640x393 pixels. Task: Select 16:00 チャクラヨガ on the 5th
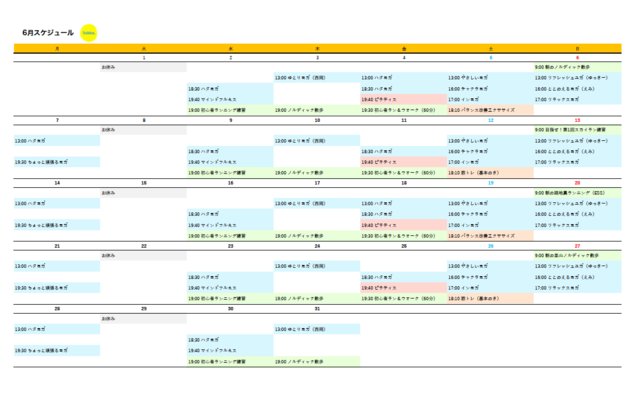pyautogui.click(x=491, y=89)
